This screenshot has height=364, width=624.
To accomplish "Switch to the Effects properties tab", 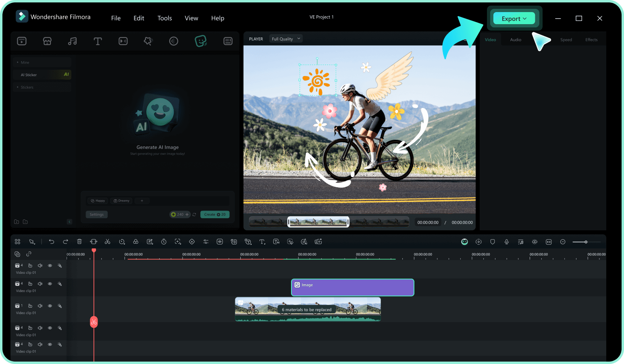I will pyautogui.click(x=591, y=40).
